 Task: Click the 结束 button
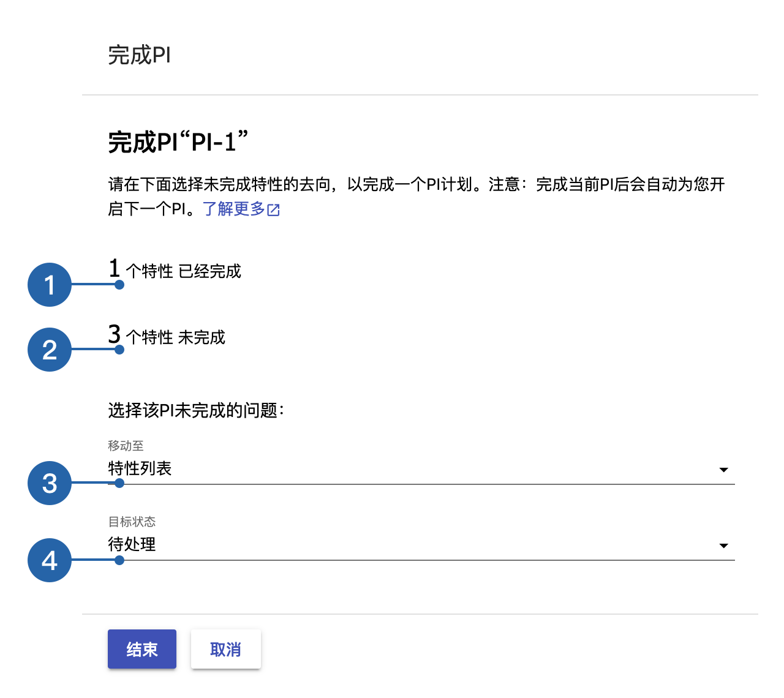pos(142,649)
